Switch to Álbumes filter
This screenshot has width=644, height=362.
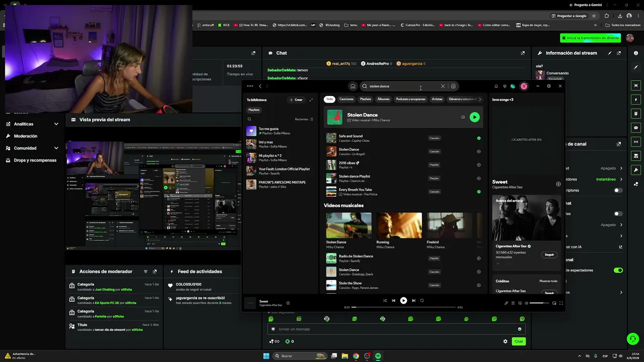click(x=383, y=99)
